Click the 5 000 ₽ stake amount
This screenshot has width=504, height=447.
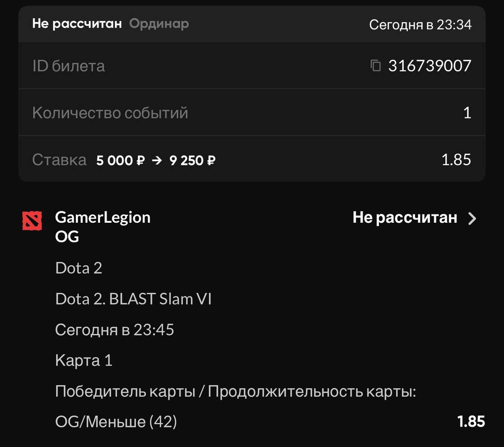click(120, 161)
